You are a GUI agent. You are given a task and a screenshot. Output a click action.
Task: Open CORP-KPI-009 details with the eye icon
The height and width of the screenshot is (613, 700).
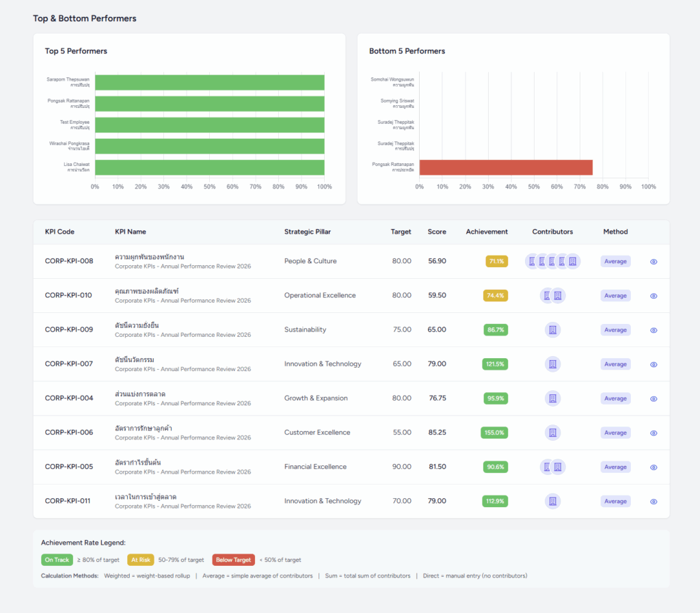pos(654,330)
